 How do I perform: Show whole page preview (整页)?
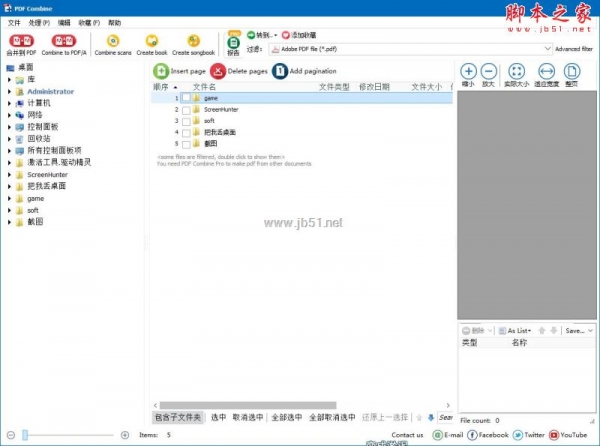(572, 71)
